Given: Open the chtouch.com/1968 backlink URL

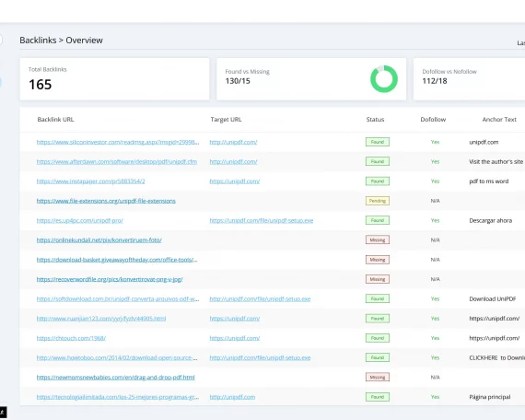Looking at the screenshot, I should click(x=71, y=338).
